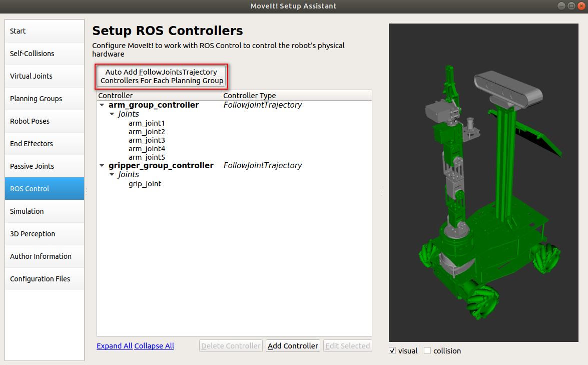Open Virtual Joints section
This screenshot has width=588, height=365.
coord(45,76)
